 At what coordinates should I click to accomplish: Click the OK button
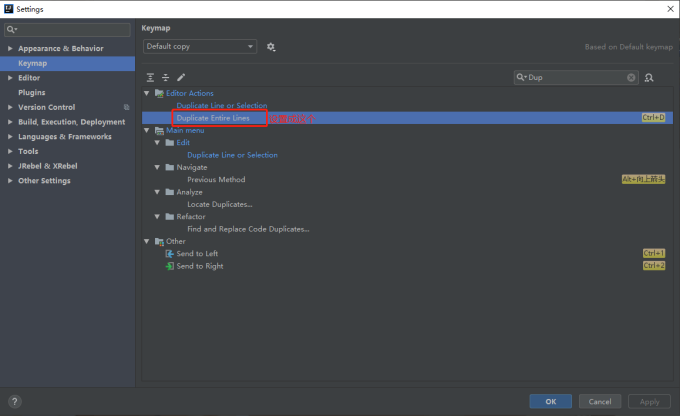click(x=550, y=402)
